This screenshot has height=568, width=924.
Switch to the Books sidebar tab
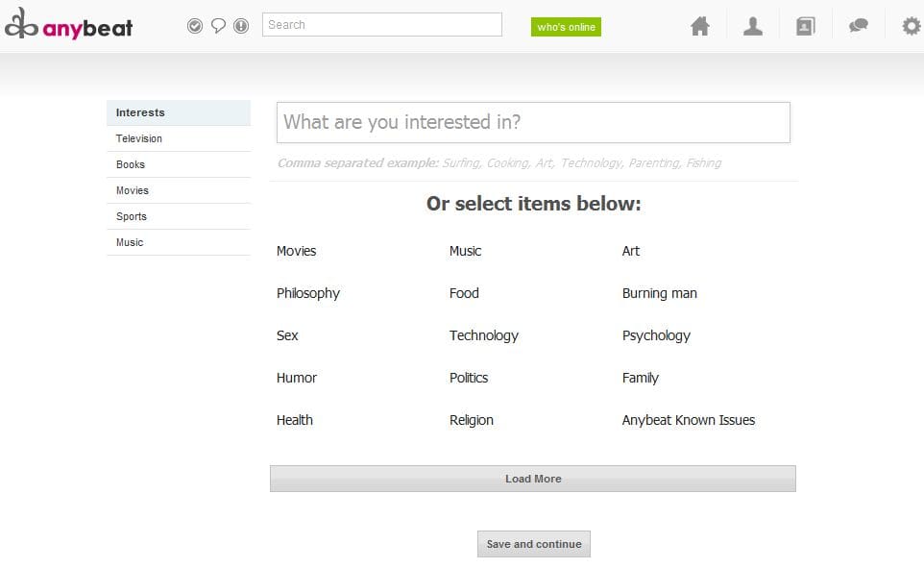(131, 164)
